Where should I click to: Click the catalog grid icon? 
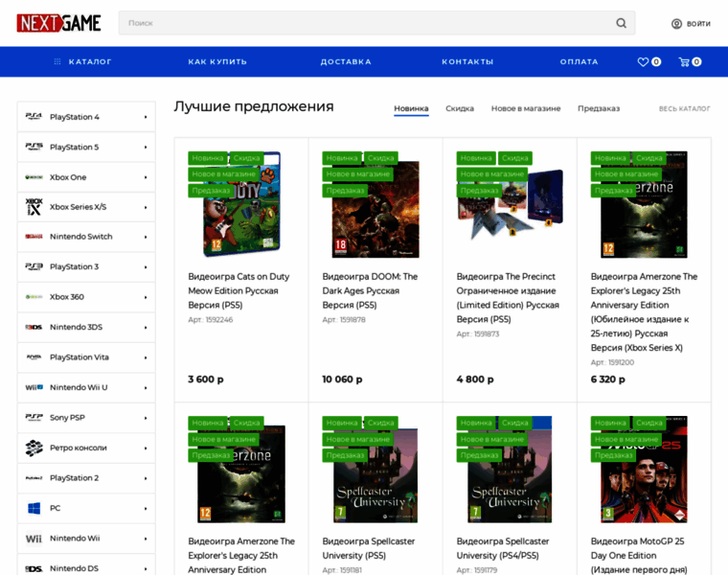[57, 61]
